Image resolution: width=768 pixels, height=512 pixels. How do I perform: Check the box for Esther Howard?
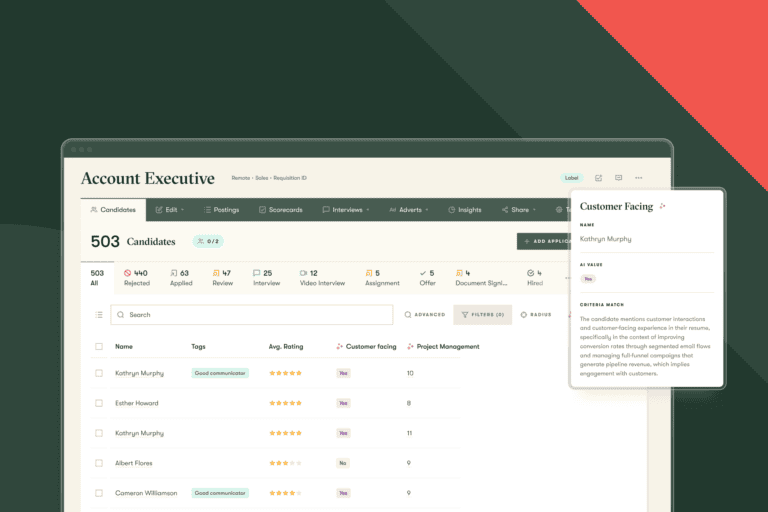click(x=99, y=403)
